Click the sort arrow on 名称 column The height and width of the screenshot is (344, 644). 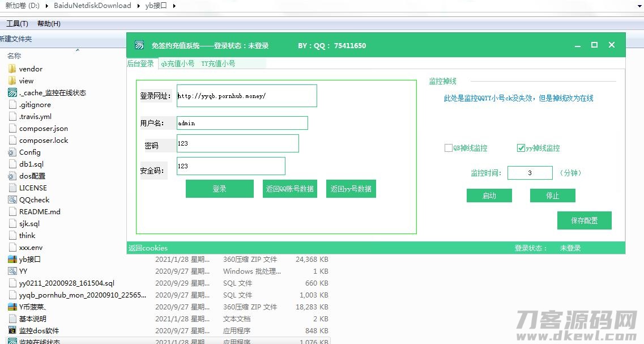pyautogui.click(x=76, y=50)
